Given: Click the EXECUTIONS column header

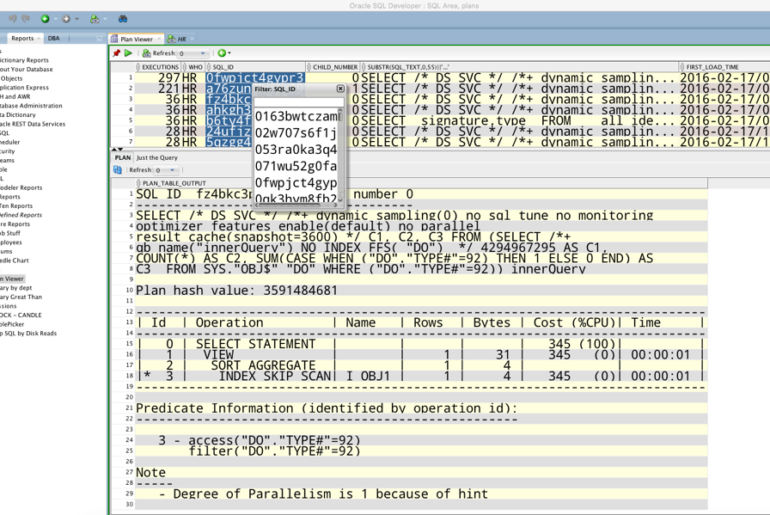Looking at the screenshot, I should click(160, 67).
